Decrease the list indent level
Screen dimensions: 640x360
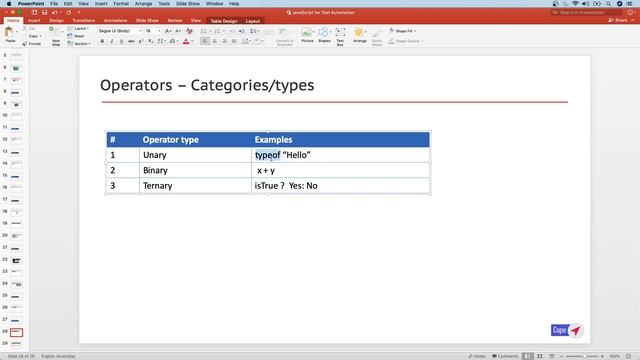coord(232,31)
